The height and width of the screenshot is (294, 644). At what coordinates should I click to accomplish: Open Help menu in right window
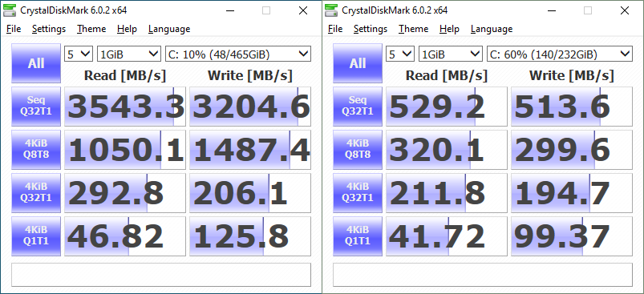[449, 29]
